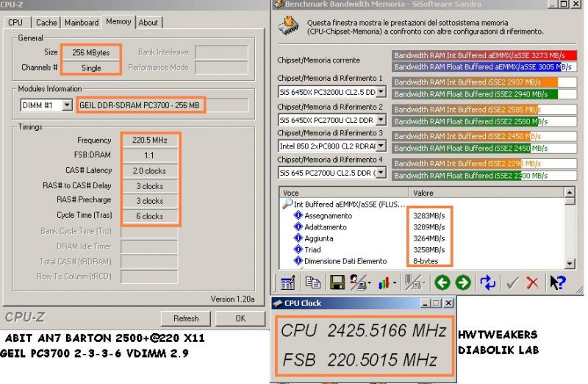Switch to the Mainboard tab
Screen dimensions: 588x384
point(82,23)
